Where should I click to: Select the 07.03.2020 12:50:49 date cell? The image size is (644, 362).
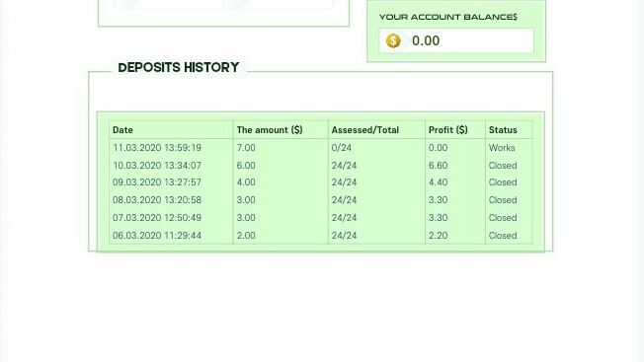pos(157,218)
